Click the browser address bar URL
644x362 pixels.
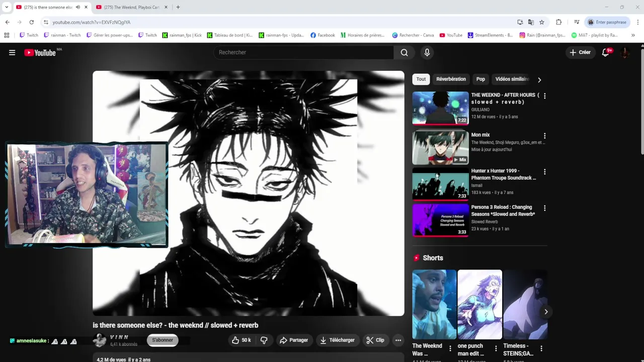point(91,22)
